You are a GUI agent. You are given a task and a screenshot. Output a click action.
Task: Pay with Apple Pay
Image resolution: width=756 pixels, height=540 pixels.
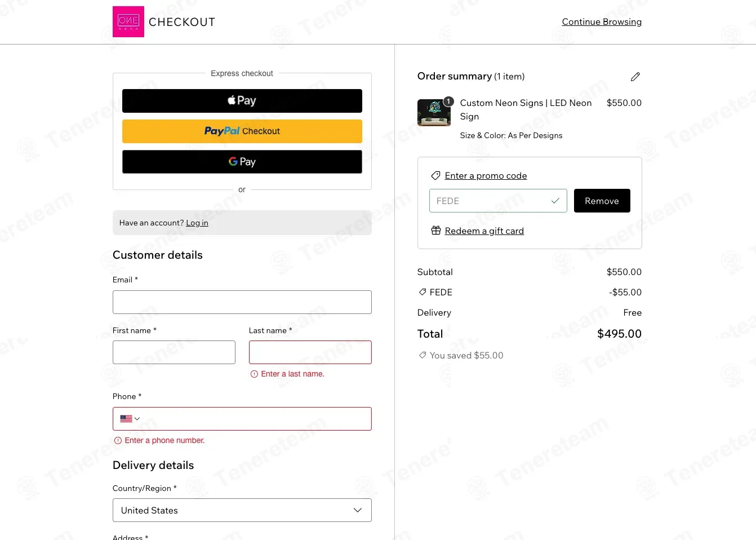(242, 101)
